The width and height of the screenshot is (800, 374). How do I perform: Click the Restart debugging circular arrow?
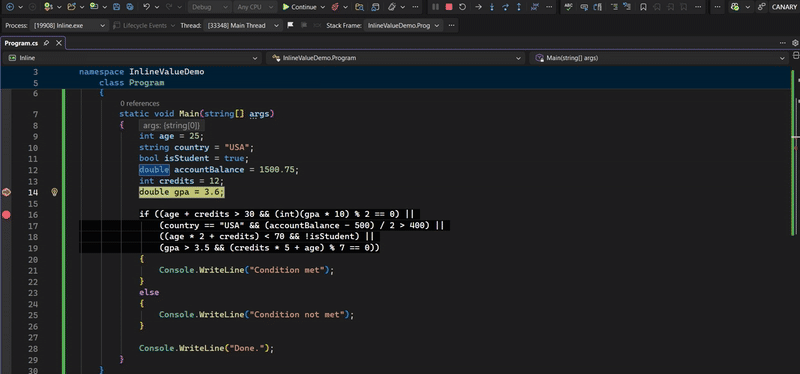pyautogui.click(x=462, y=7)
